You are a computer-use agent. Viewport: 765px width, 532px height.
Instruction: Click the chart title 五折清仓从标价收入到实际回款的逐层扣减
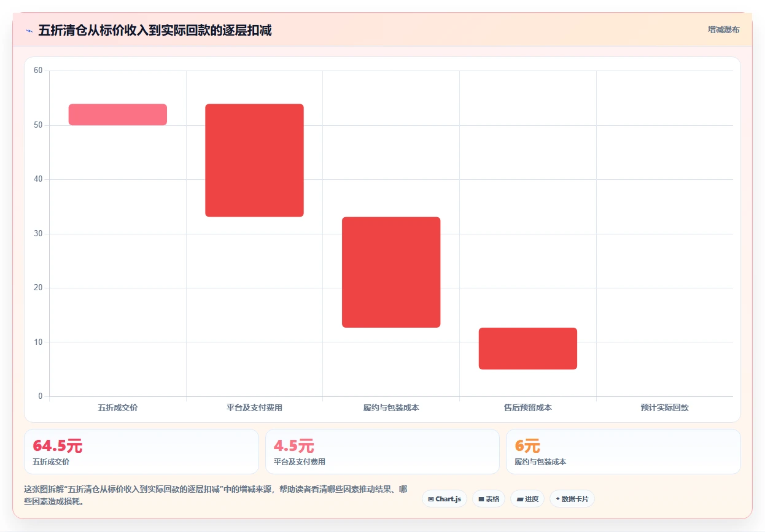pos(155,31)
